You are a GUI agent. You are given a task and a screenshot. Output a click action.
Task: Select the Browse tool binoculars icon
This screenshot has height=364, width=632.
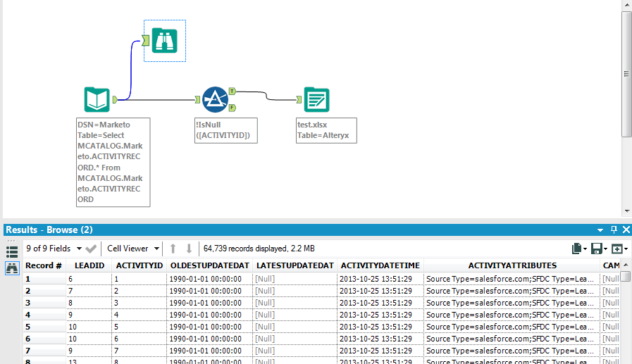click(x=165, y=41)
